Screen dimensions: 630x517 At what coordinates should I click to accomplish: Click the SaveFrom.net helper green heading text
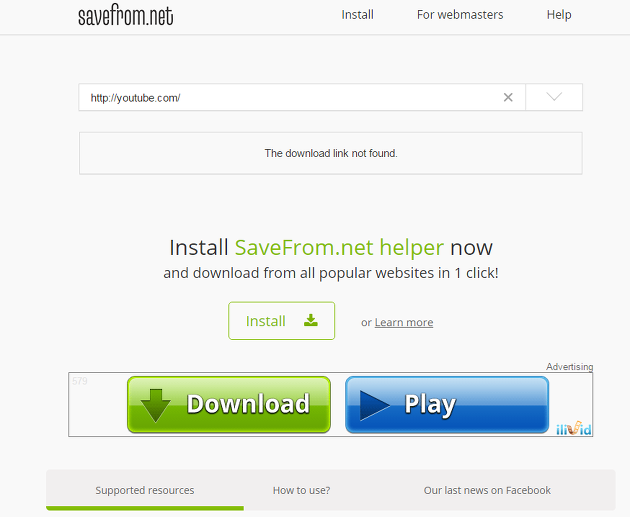coord(339,247)
